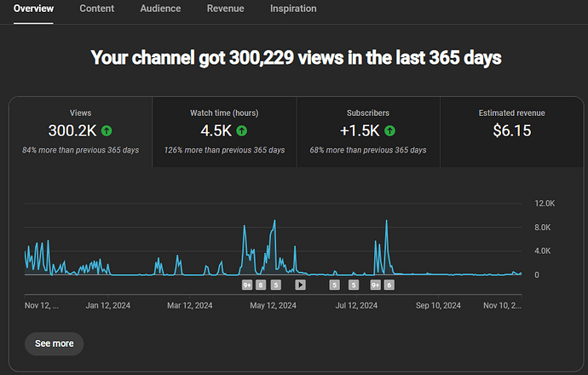
Task: Open the 9+ marker beside the 6 marker
Action: 375,285
